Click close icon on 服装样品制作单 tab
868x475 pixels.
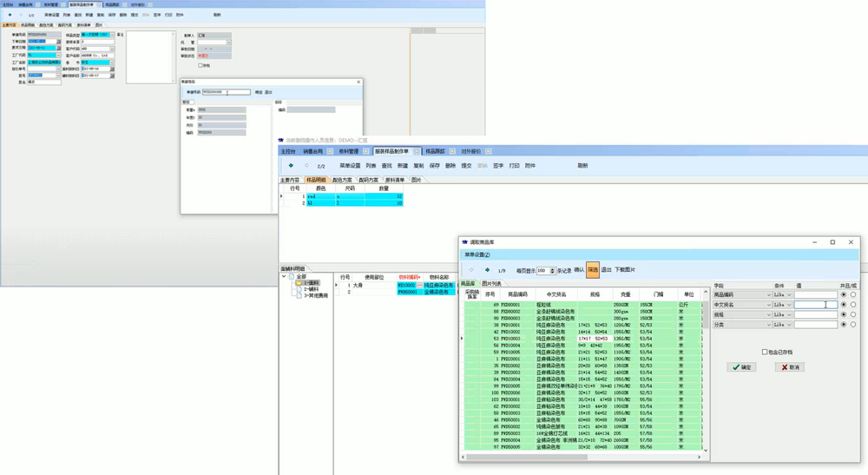(417, 151)
